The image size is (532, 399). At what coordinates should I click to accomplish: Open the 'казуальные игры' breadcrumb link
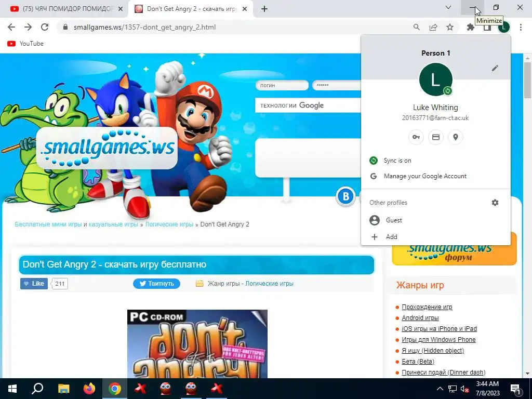[113, 224]
